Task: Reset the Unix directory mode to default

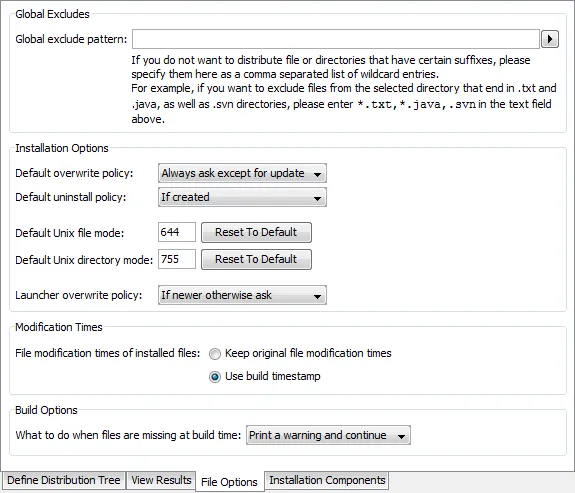Action: click(x=256, y=259)
